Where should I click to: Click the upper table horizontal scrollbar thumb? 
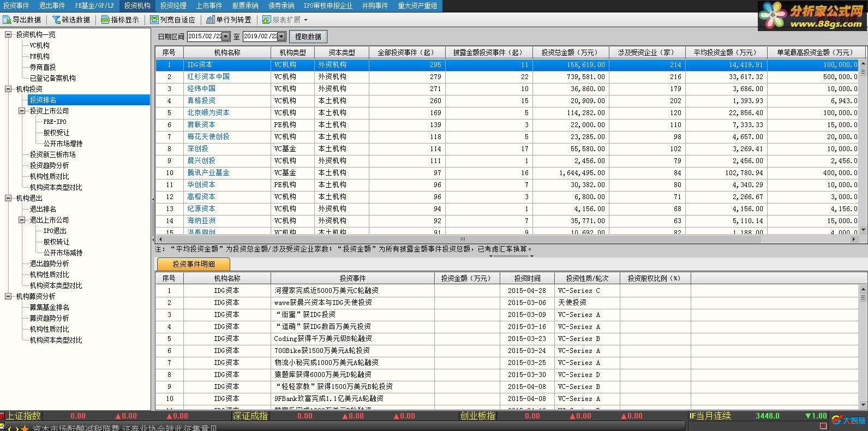pyautogui.click(x=463, y=239)
